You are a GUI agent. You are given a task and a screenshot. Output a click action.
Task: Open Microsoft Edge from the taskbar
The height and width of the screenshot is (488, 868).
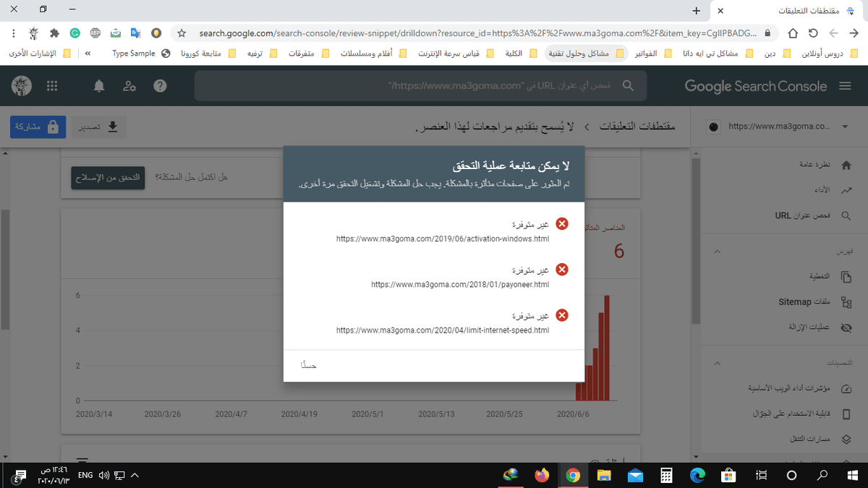coord(697,475)
